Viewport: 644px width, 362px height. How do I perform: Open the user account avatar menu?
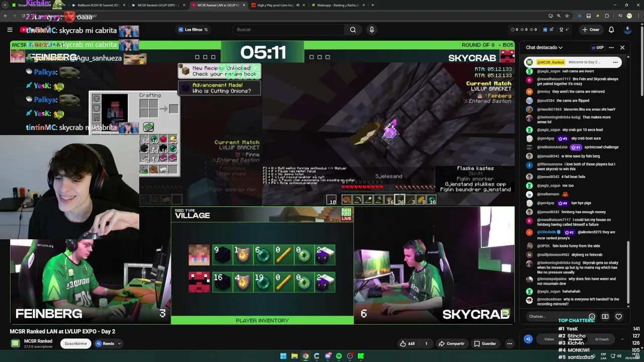point(627,30)
